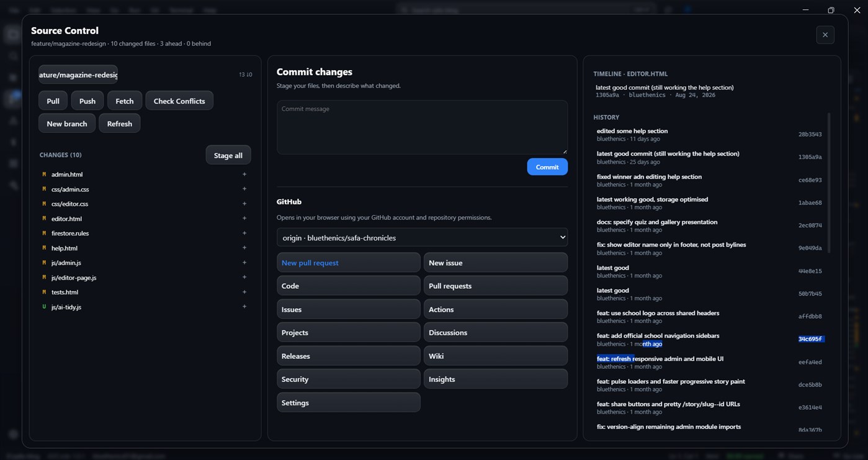Open New issue on GitHub
This screenshot has width=868, height=460.
coord(496,263)
